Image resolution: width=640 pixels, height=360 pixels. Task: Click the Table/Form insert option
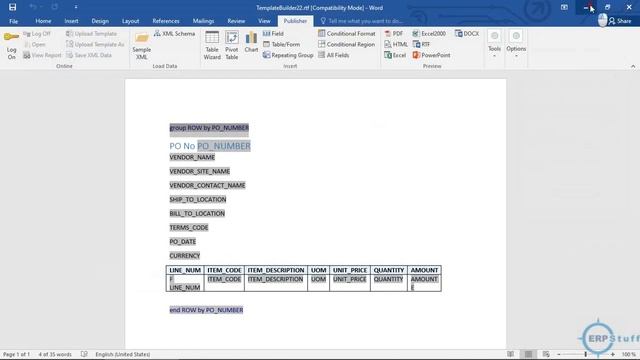coord(281,44)
